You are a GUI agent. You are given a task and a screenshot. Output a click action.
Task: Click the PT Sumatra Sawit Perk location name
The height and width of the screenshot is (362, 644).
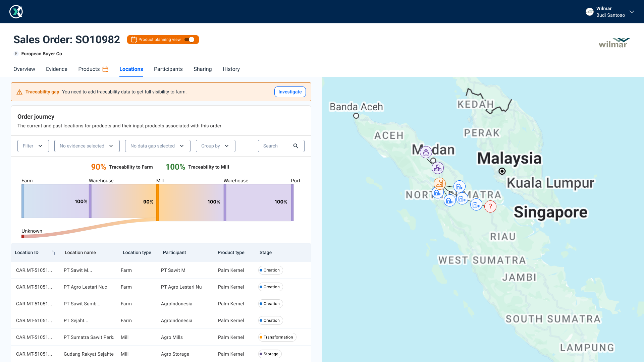(x=89, y=337)
